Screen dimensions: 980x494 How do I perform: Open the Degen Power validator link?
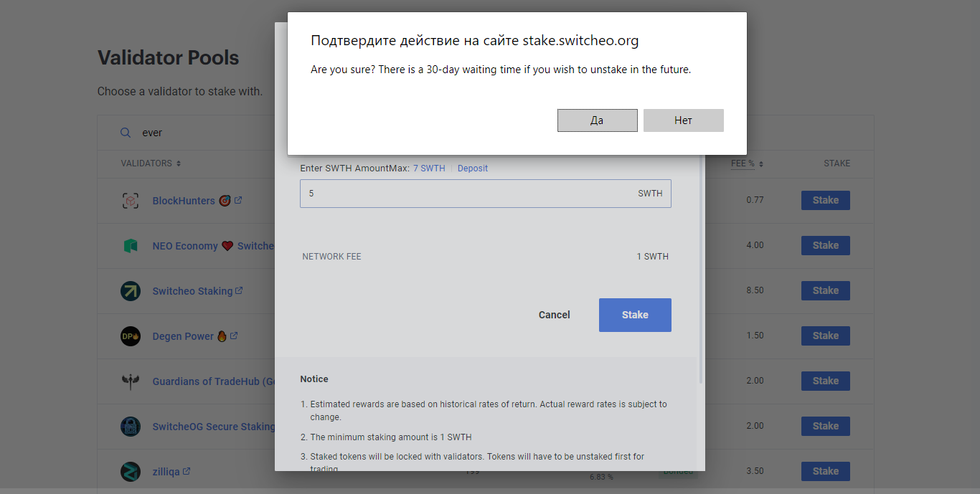pos(183,336)
